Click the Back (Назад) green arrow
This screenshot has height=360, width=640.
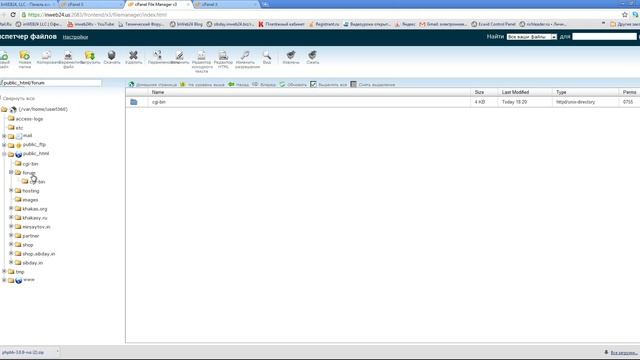[x=238, y=84]
